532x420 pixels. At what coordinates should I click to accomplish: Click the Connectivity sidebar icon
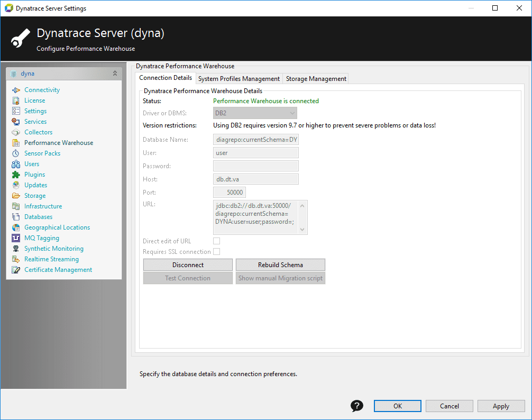pyautogui.click(x=16, y=90)
